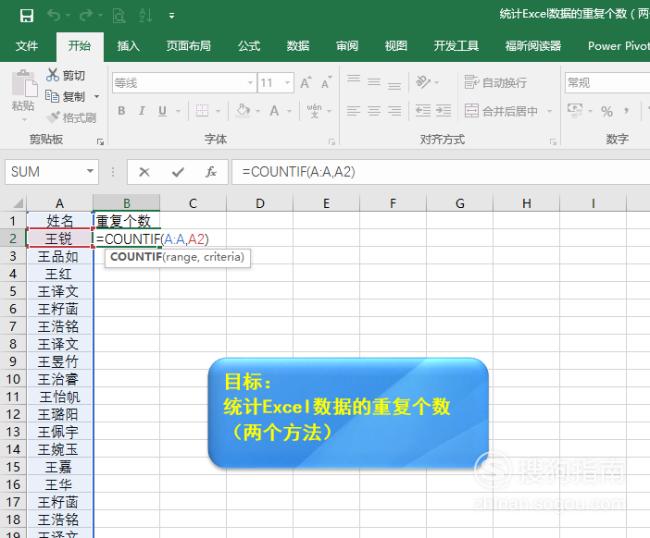Switch to the Insert (插入) tab
The height and width of the screenshot is (538, 650).
pos(128,46)
